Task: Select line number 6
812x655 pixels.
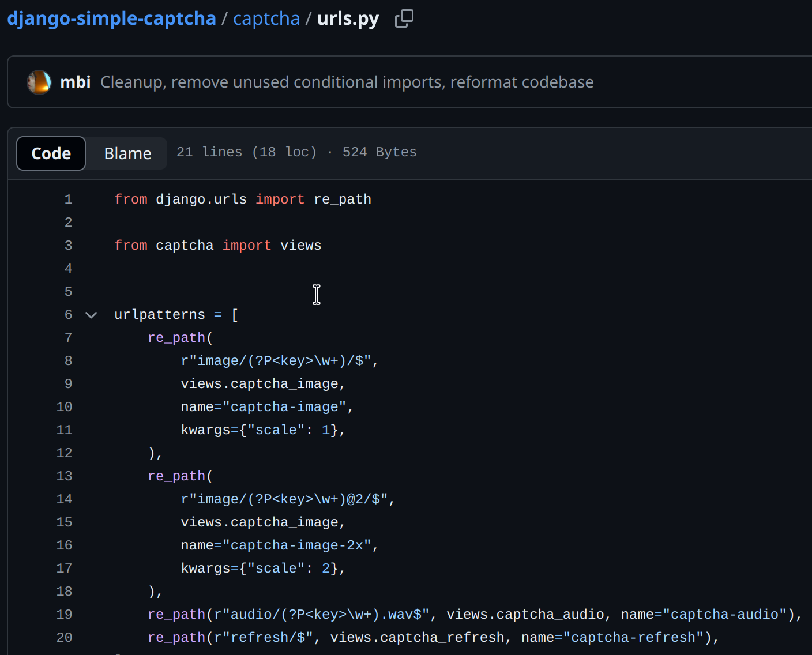Action: point(68,315)
